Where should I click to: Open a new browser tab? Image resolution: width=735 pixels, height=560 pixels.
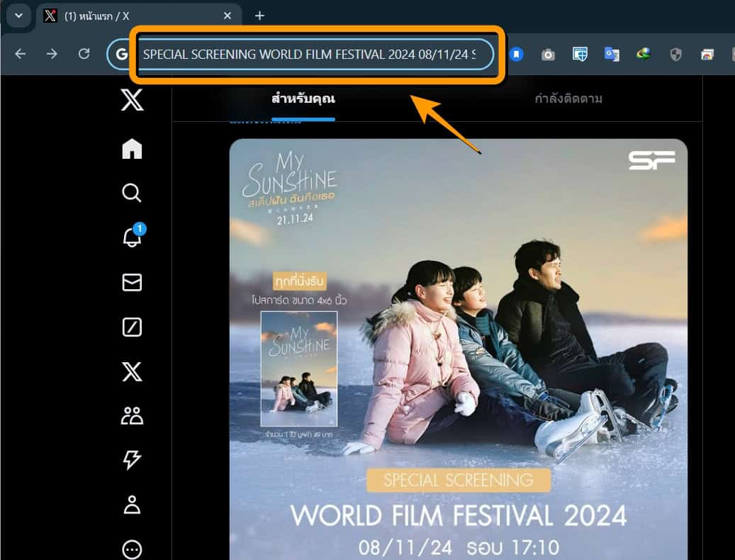259,16
